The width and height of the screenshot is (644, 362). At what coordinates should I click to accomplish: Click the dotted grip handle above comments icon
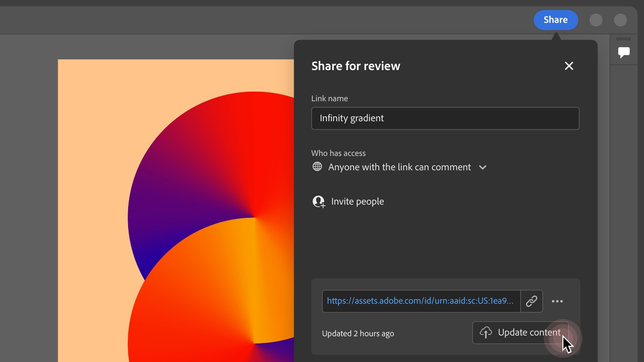pos(624,39)
